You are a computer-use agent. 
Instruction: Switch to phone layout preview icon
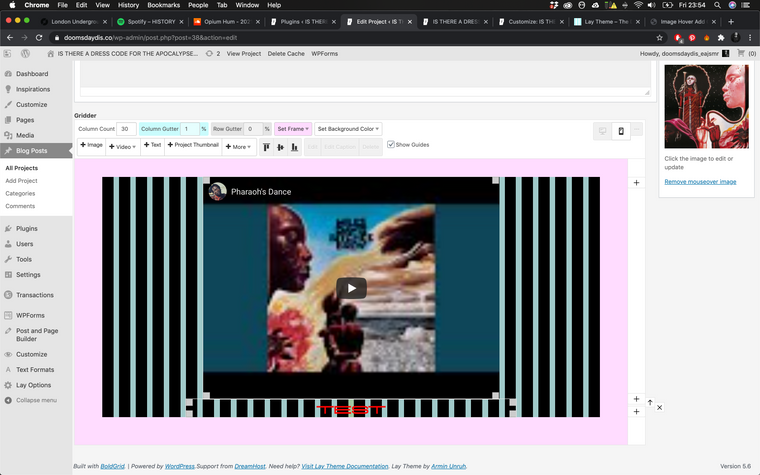click(620, 131)
